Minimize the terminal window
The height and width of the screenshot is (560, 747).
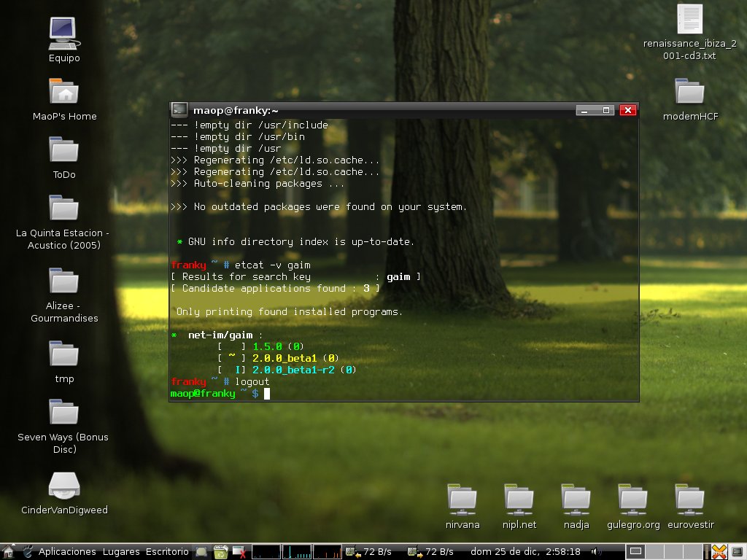coord(585,111)
